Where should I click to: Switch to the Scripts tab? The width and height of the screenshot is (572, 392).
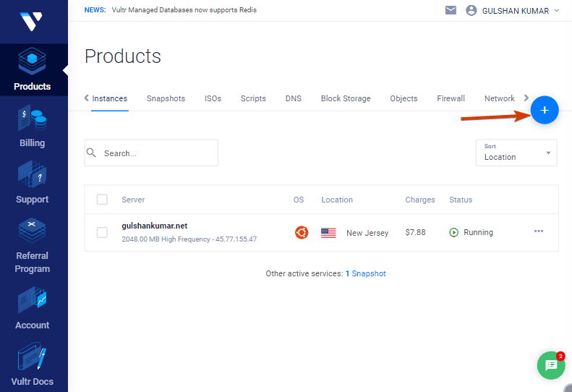click(x=253, y=98)
